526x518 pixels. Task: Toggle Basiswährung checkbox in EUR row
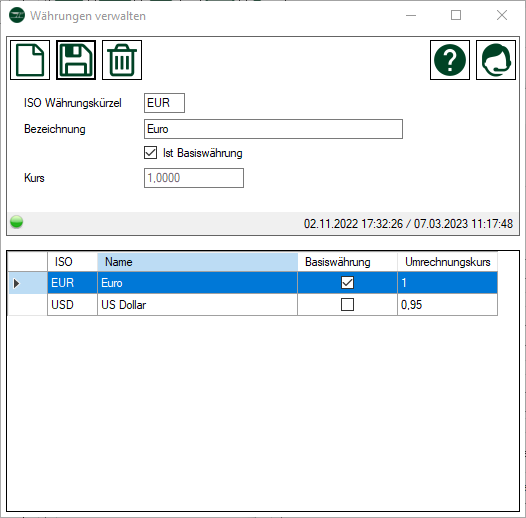(x=347, y=282)
